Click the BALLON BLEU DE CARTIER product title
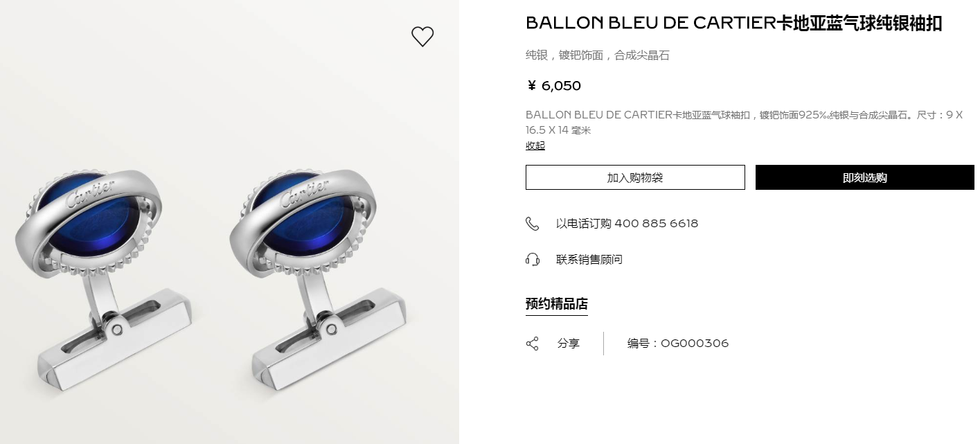Image resolution: width=980 pixels, height=444 pixels. 734,23
